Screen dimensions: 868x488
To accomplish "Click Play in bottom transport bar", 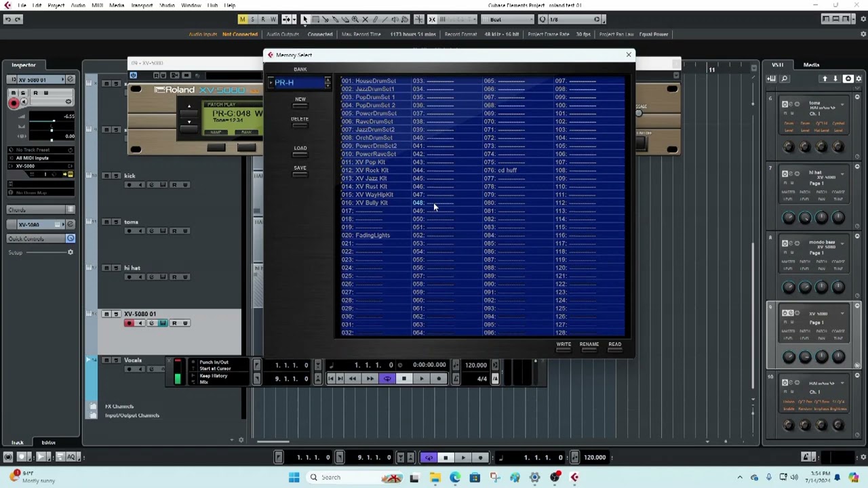I will point(463,457).
